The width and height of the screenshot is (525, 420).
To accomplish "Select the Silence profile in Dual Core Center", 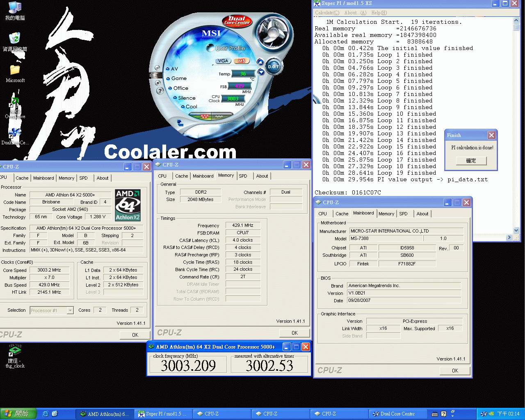I will [x=184, y=98].
